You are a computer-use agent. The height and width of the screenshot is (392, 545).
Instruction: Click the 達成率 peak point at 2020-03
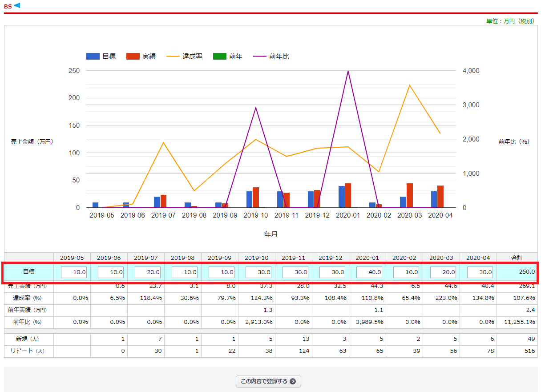409,85
